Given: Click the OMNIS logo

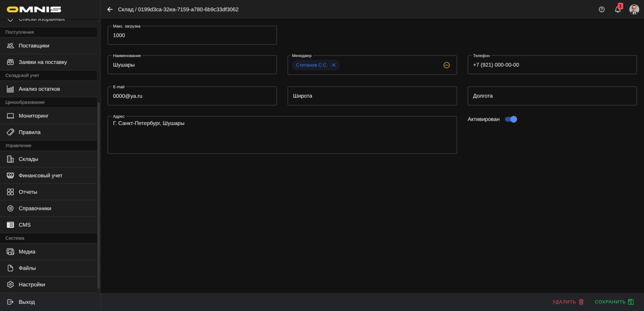Looking at the screenshot, I should pyautogui.click(x=34, y=9).
